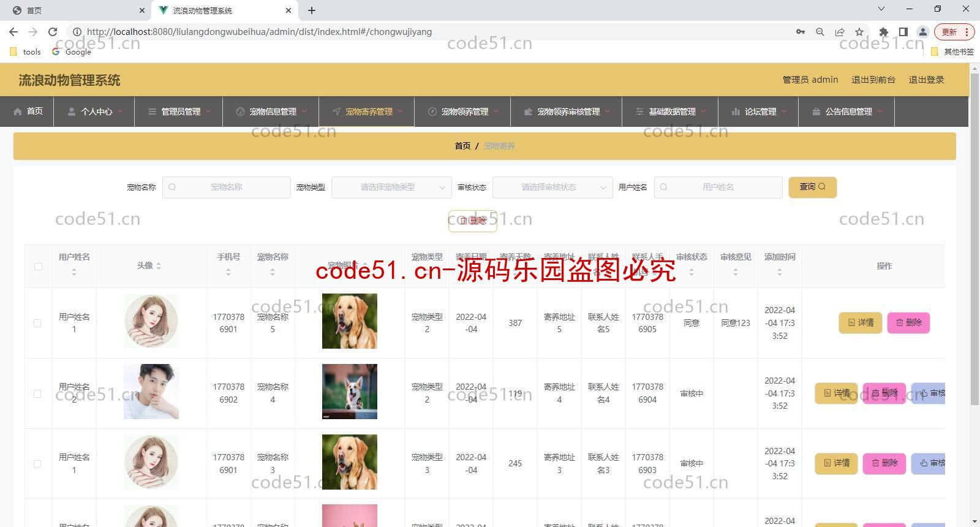Open the 首页 navigation menu item
980x527 pixels.
click(28, 112)
